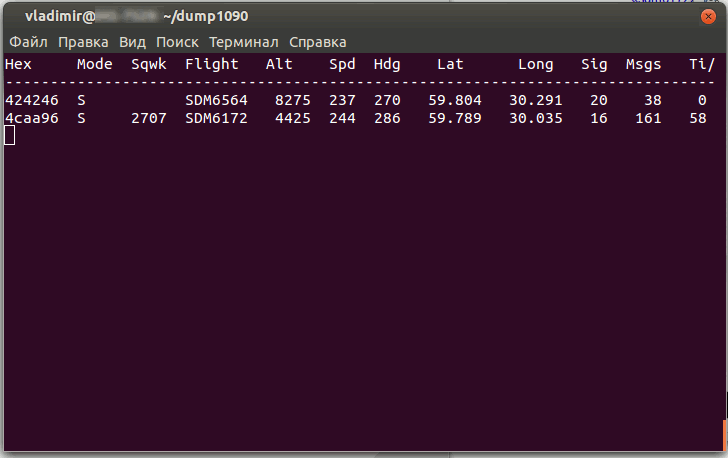Close the terminal window
Viewport: 728px width, 458px height.
[708, 17]
